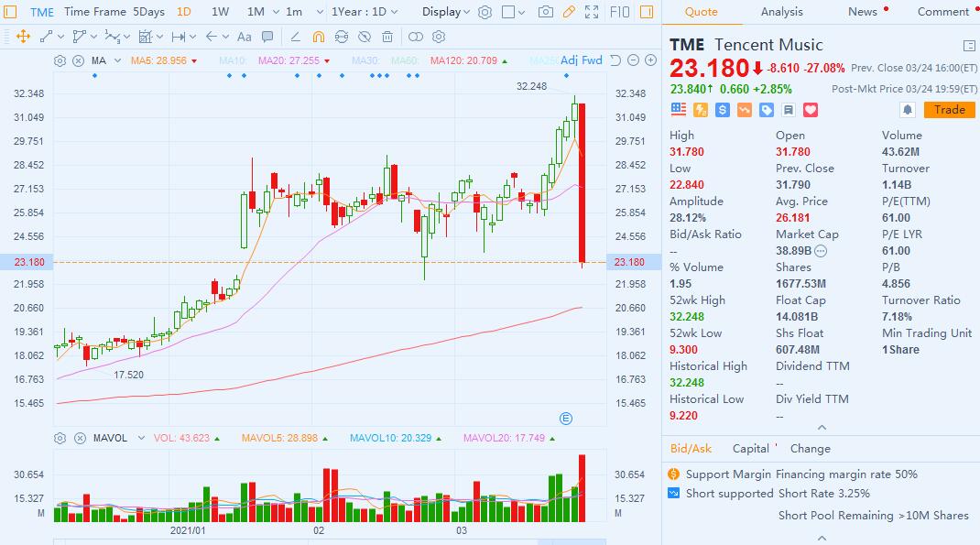Click the dollar sign icon in quote panel
The image size is (980, 545).
(x=721, y=109)
